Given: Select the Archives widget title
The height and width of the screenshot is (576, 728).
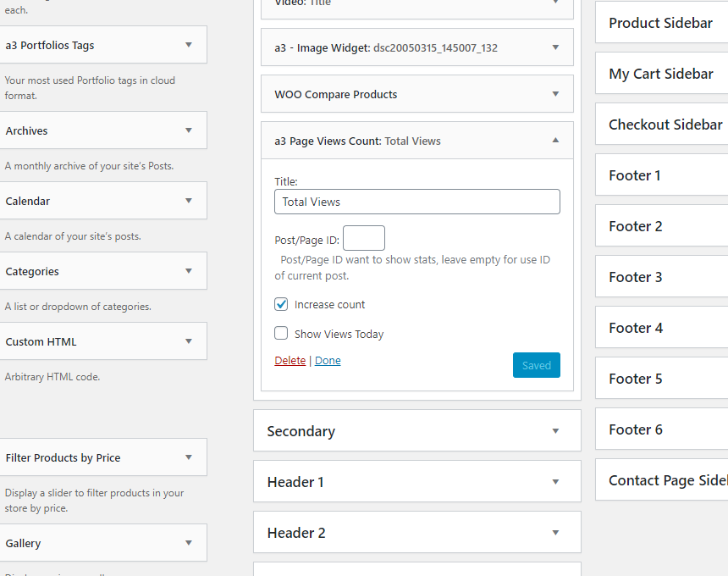Looking at the screenshot, I should (26, 130).
